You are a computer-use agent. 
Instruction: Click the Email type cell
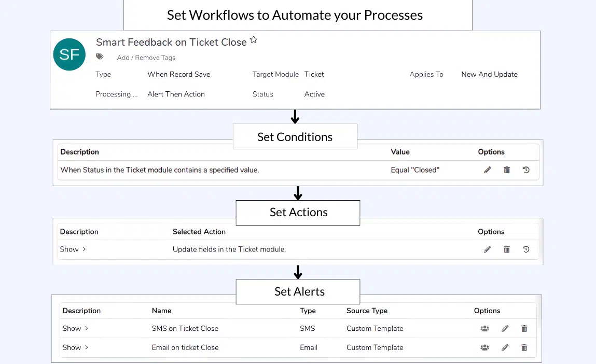pos(309,347)
